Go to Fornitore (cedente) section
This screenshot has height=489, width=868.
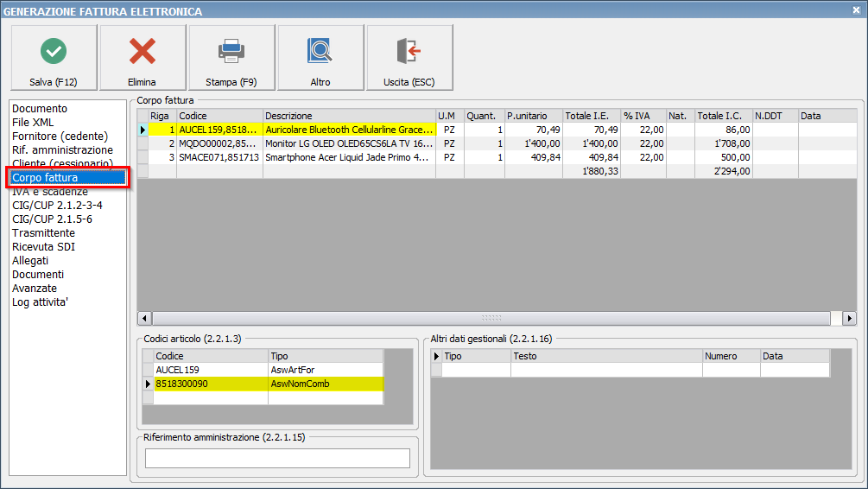pyautogui.click(x=60, y=137)
